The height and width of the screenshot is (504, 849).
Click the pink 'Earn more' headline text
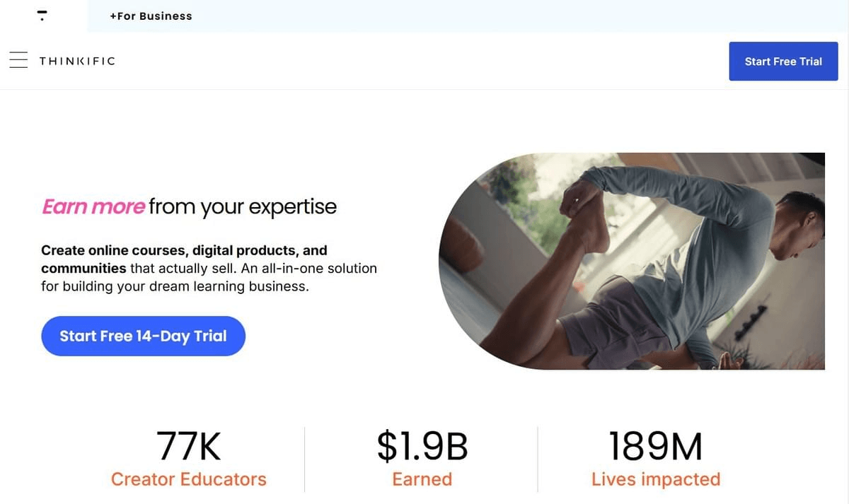click(x=93, y=207)
